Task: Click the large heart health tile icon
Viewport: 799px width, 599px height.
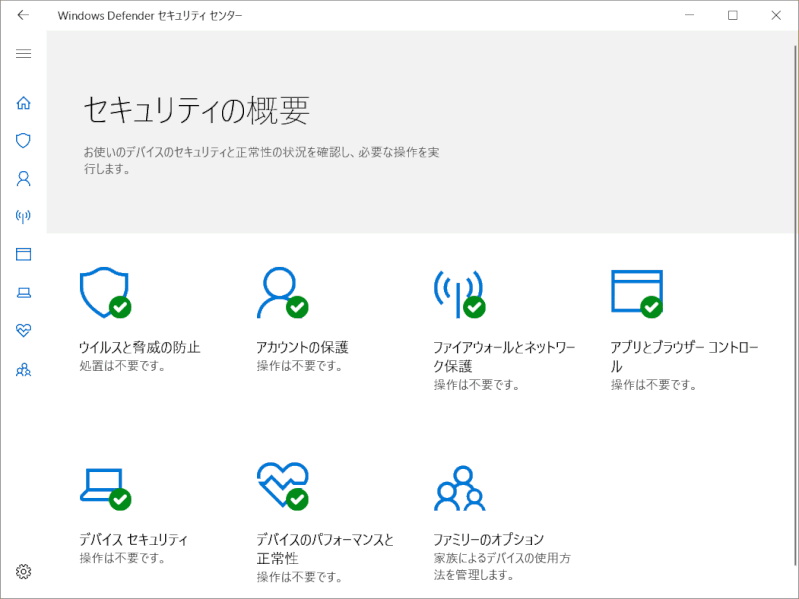Action: pos(283,486)
